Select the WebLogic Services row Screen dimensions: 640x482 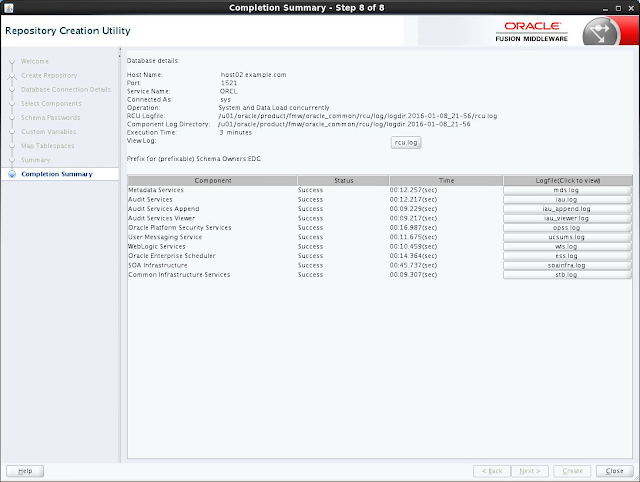tap(380, 247)
